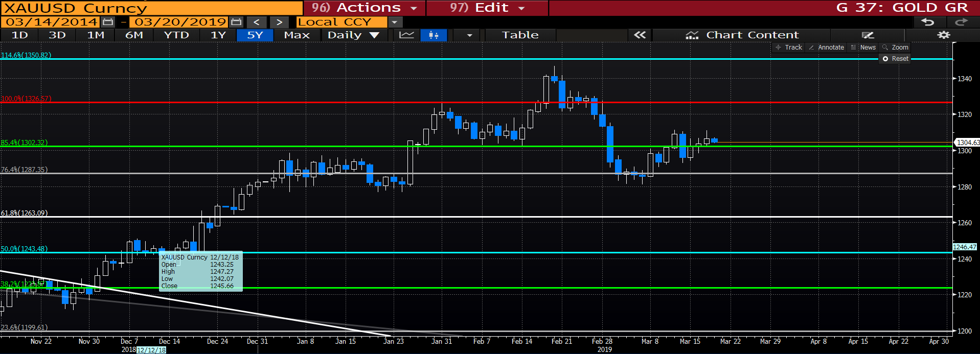The height and width of the screenshot is (354, 980).
Task: Enable the Track crosshair tool
Action: 789,48
